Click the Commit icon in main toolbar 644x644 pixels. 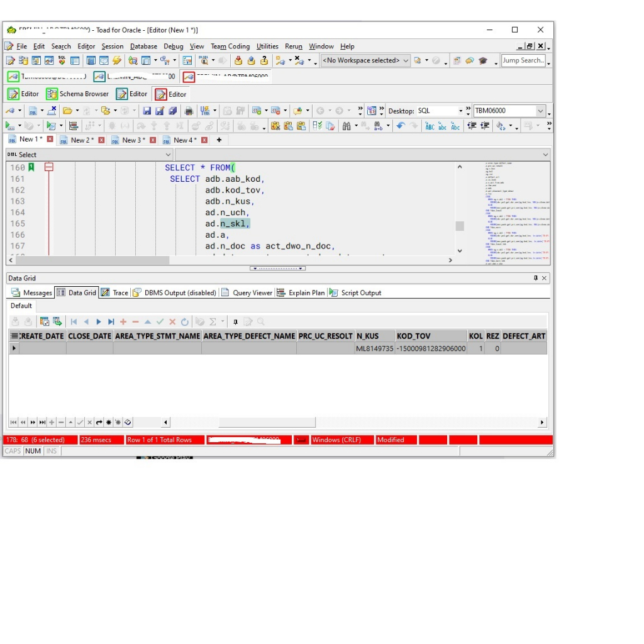pos(238,61)
